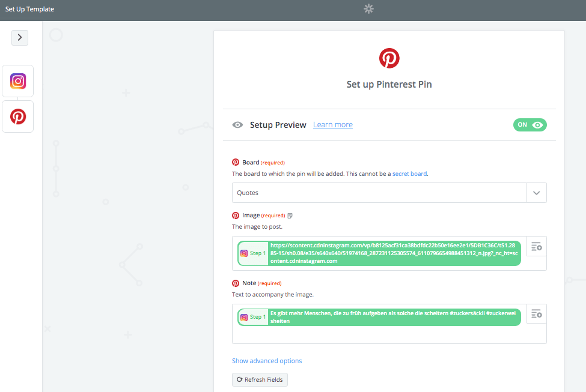The image size is (586, 392).
Task: Click the snowflake icon in the top bar
Action: click(x=368, y=9)
